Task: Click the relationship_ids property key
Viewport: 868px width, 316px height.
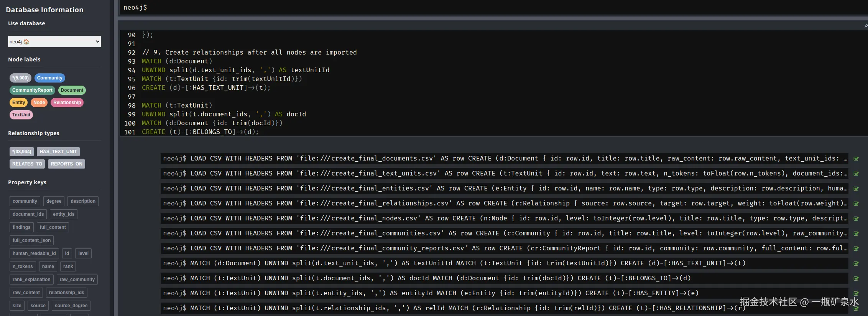Action: coord(66,293)
